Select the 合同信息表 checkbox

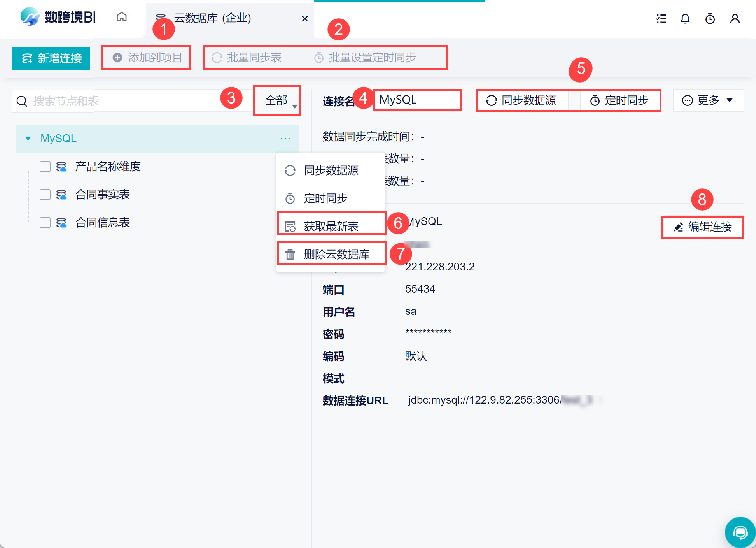pos(45,223)
